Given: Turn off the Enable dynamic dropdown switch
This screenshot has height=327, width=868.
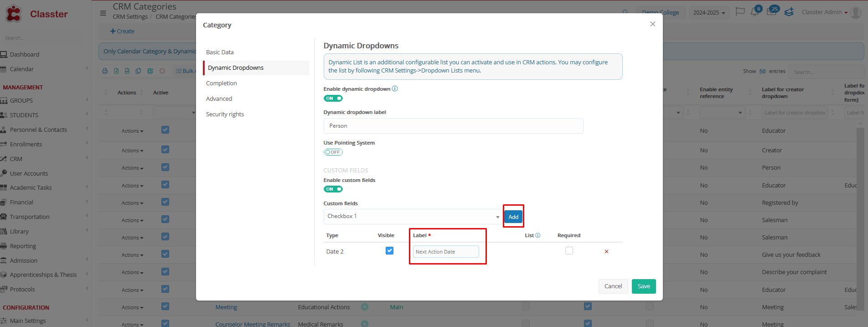Looking at the screenshot, I should click(x=333, y=99).
